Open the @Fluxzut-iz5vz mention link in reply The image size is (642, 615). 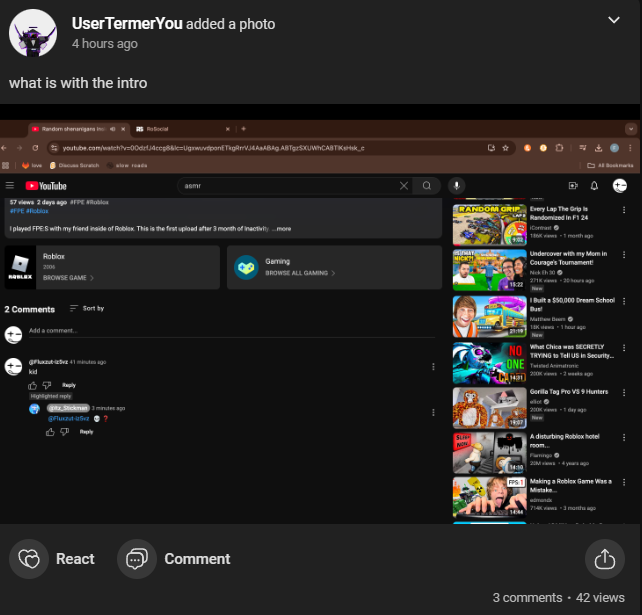(x=68, y=418)
